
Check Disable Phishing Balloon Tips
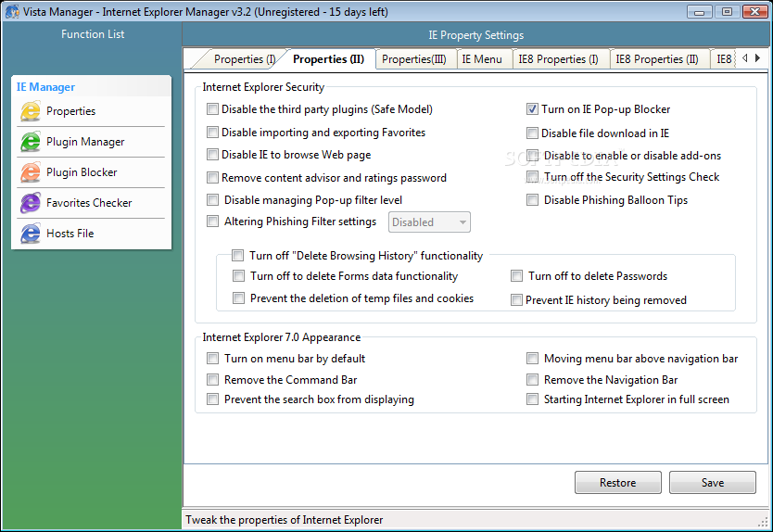[x=532, y=199]
